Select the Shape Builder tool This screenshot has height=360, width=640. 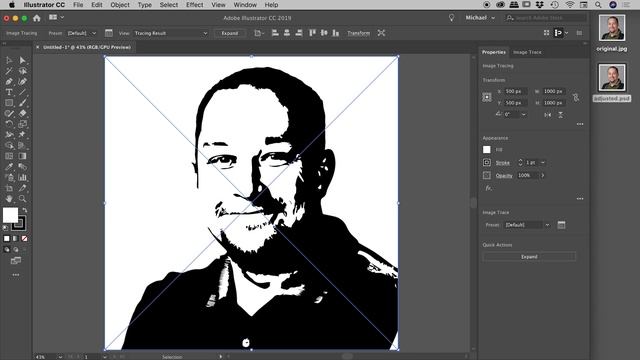[x=9, y=145]
